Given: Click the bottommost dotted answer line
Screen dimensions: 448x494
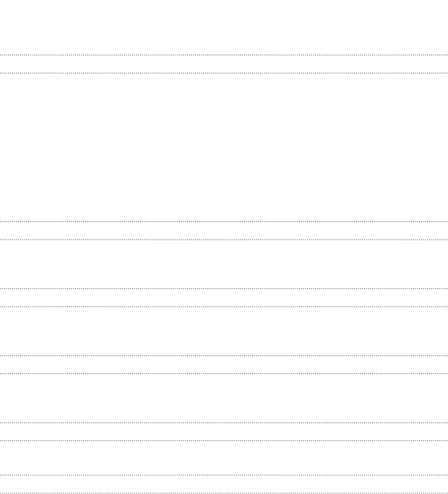Looking at the screenshot, I should click(x=224, y=493).
